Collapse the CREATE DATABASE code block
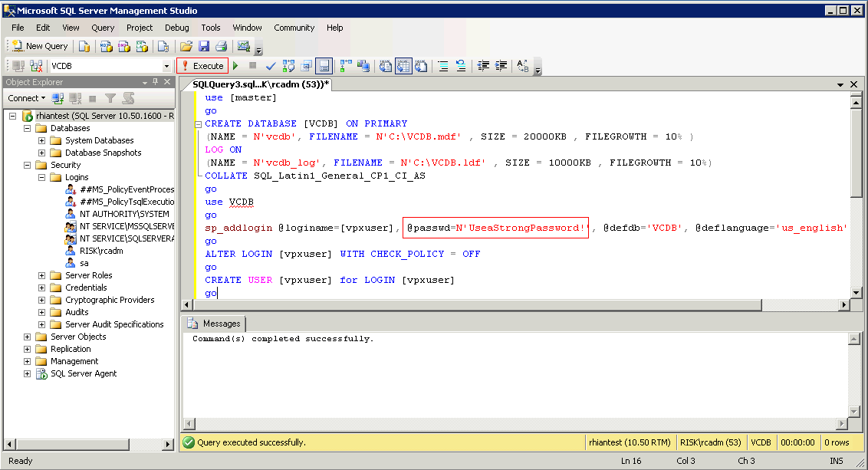 (x=198, y=124)
